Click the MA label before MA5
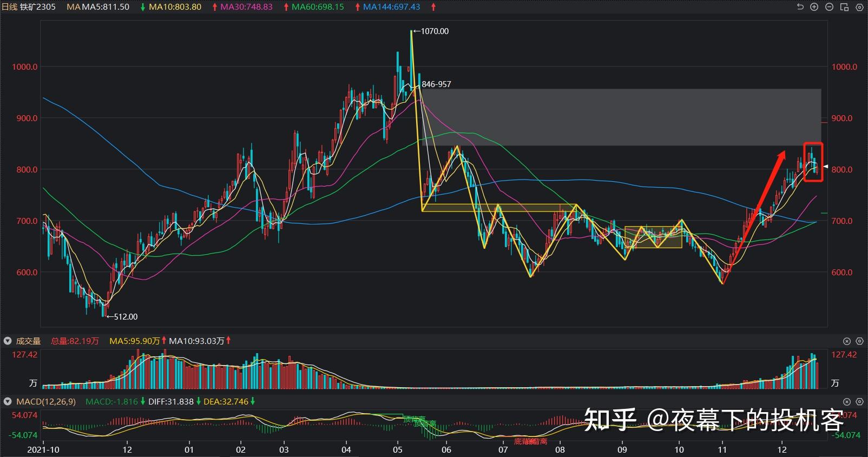The width and height of the screenshot is (868, 457). (74, 7)
